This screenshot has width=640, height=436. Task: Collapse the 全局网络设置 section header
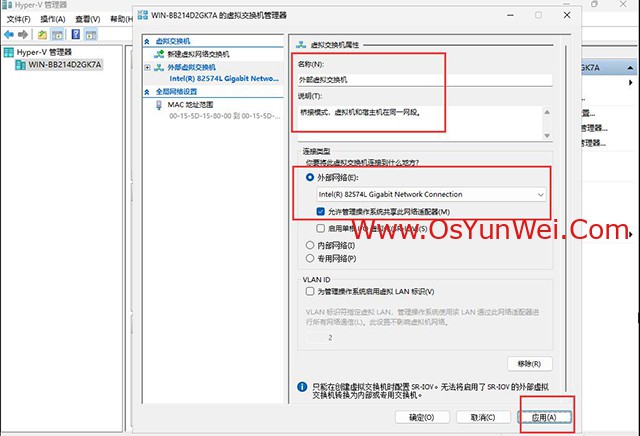147,92
